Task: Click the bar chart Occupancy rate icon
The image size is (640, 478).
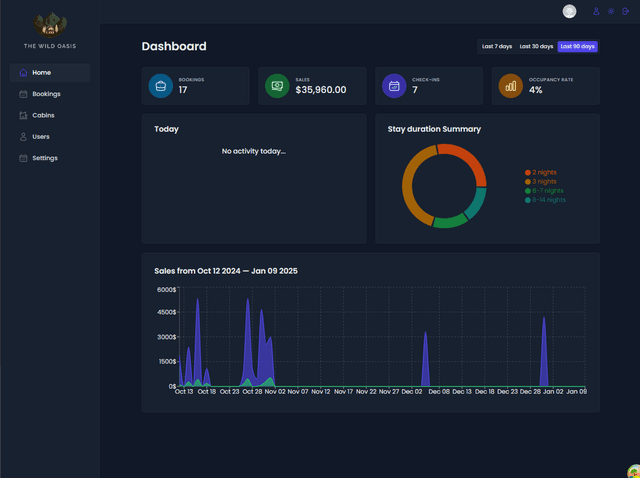Action: 511,87
